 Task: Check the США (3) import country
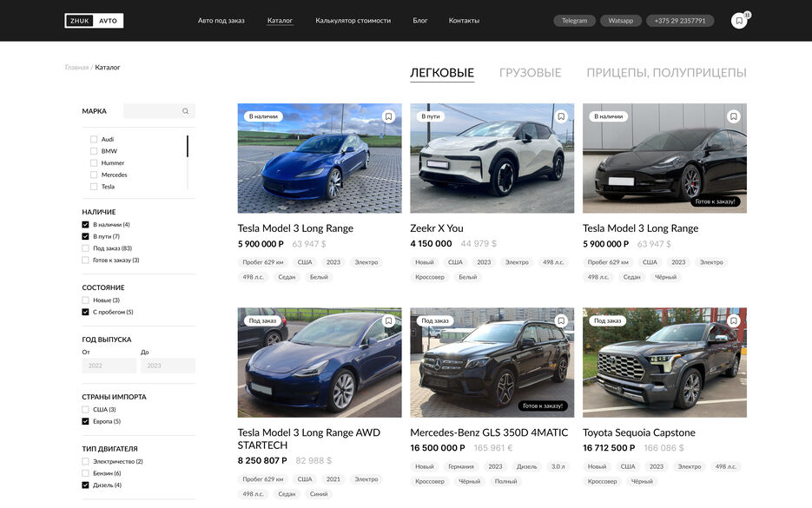coord(85,410)
